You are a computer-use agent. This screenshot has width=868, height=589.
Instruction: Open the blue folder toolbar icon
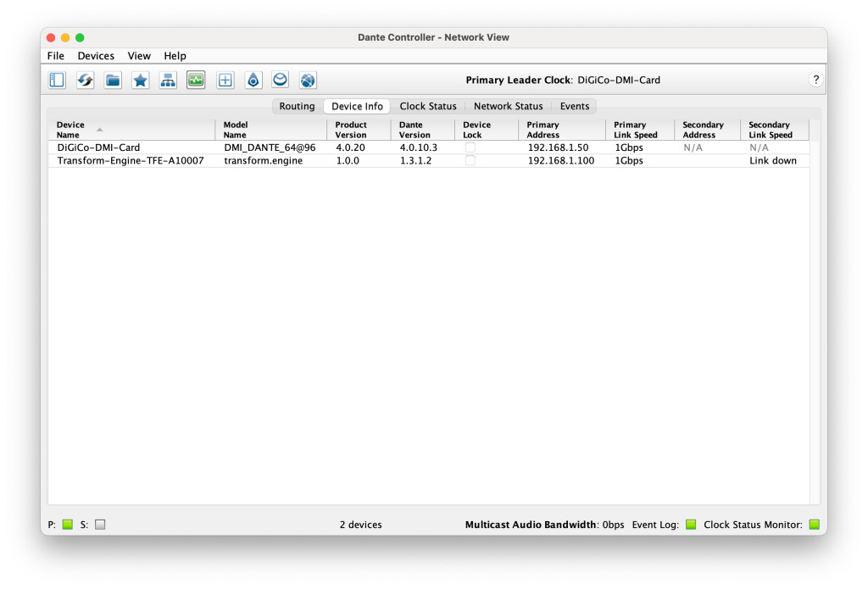pos(113,81)
